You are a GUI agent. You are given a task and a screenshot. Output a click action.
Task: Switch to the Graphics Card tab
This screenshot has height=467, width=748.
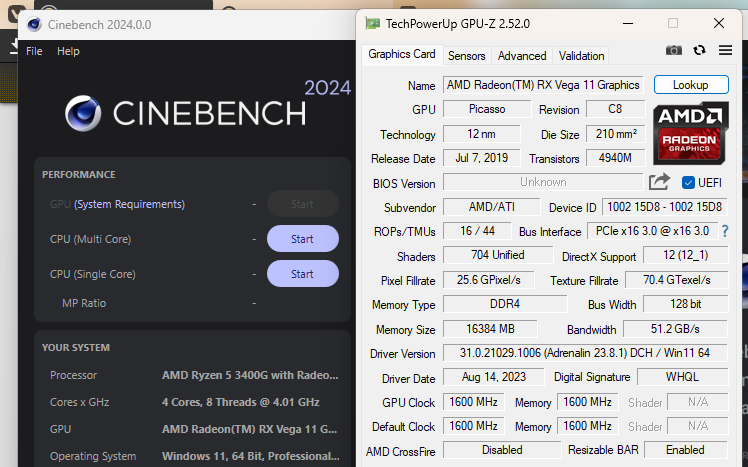402,54
